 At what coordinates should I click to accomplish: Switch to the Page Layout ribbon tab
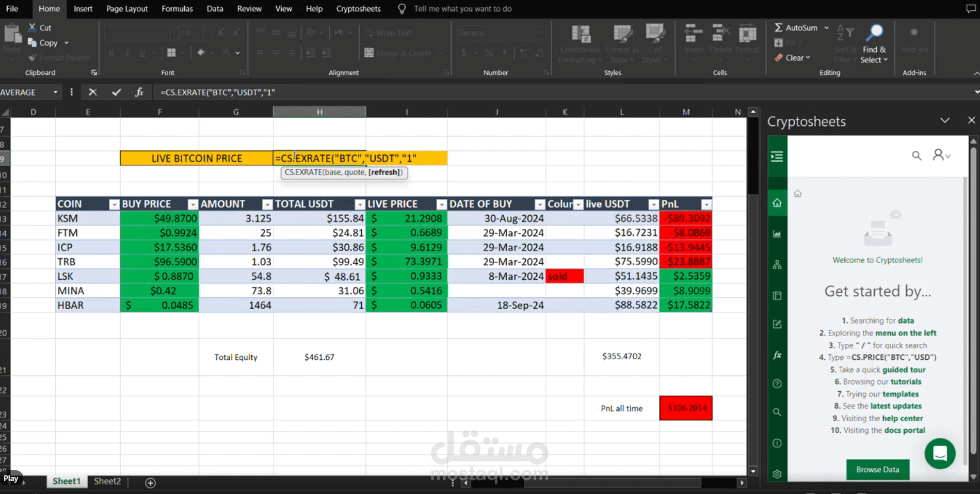127,9
